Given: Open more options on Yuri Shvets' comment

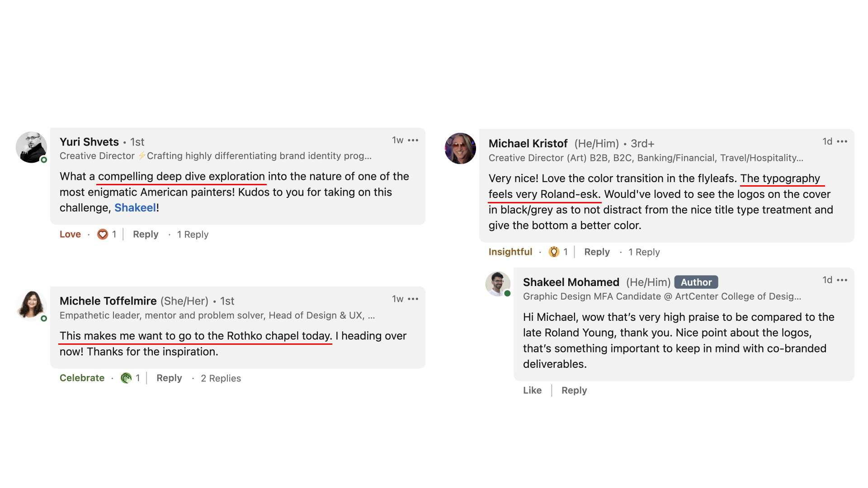Looking at the screenshot, I should pos(413,141).
